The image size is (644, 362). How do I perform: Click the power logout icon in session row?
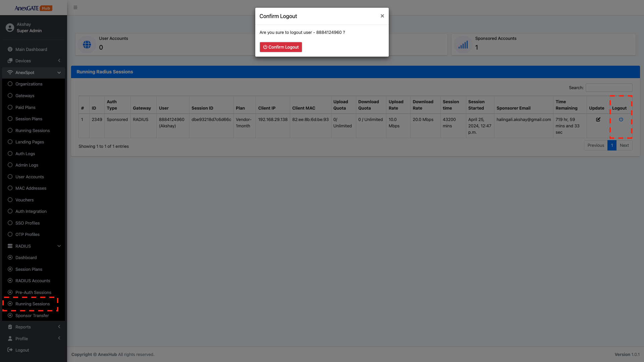621,120
